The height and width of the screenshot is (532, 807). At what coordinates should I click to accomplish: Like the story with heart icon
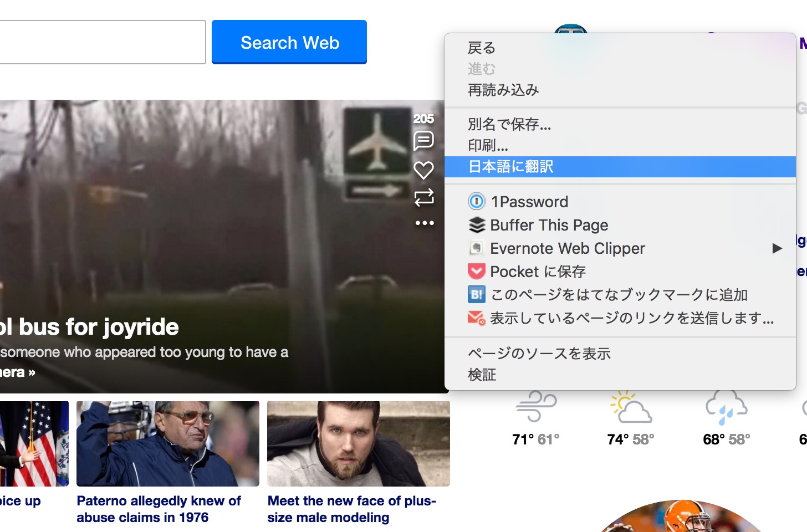click(x=423, y=170)
